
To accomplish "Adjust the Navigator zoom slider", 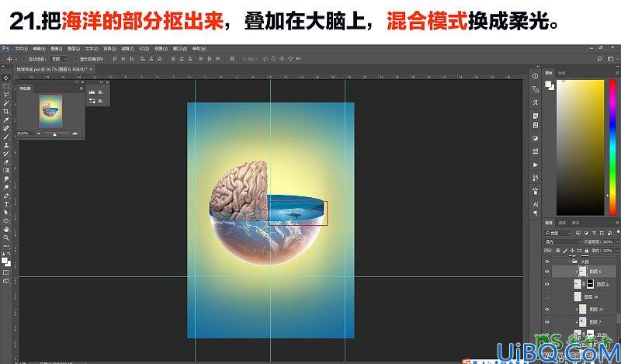I will [54, 135].
